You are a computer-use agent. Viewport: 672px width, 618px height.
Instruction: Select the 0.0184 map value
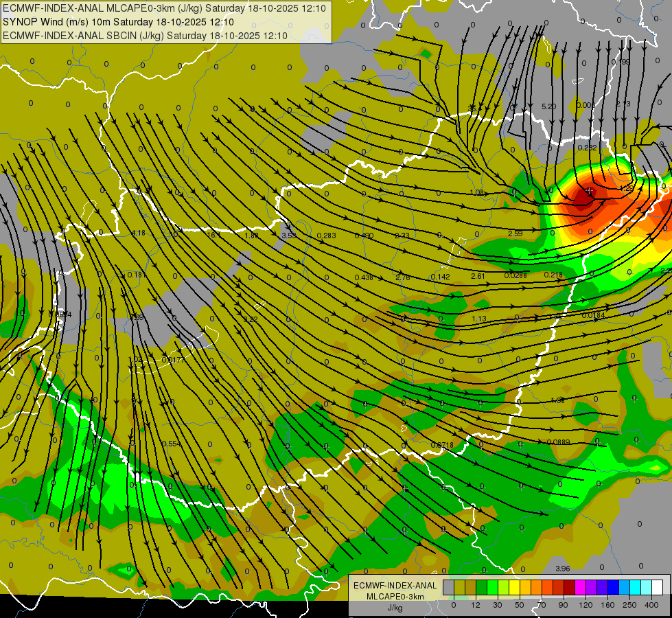click(594, 315)
